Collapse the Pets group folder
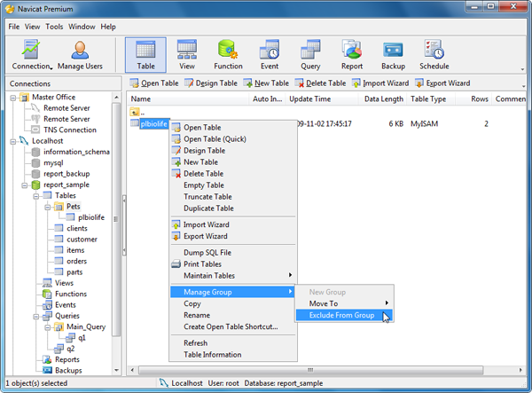 point(48,208)
